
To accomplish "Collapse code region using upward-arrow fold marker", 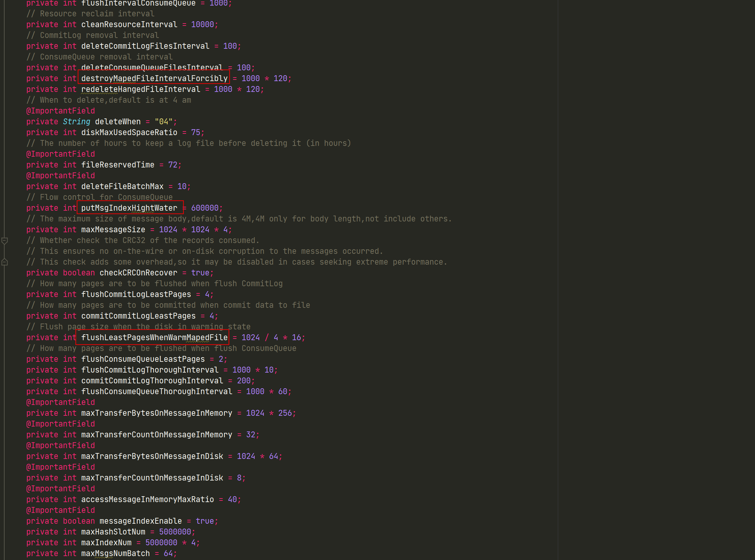I will 5,262.
